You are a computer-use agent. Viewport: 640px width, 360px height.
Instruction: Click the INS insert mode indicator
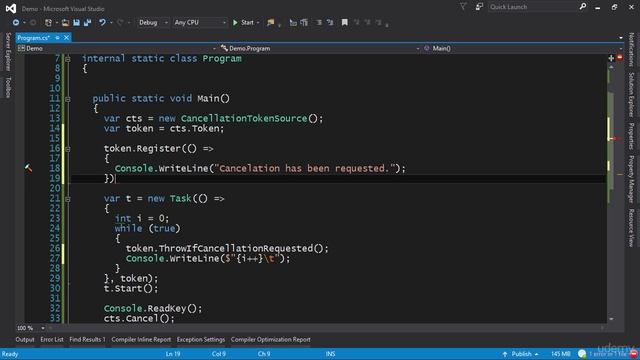click(x=330, y=354)
